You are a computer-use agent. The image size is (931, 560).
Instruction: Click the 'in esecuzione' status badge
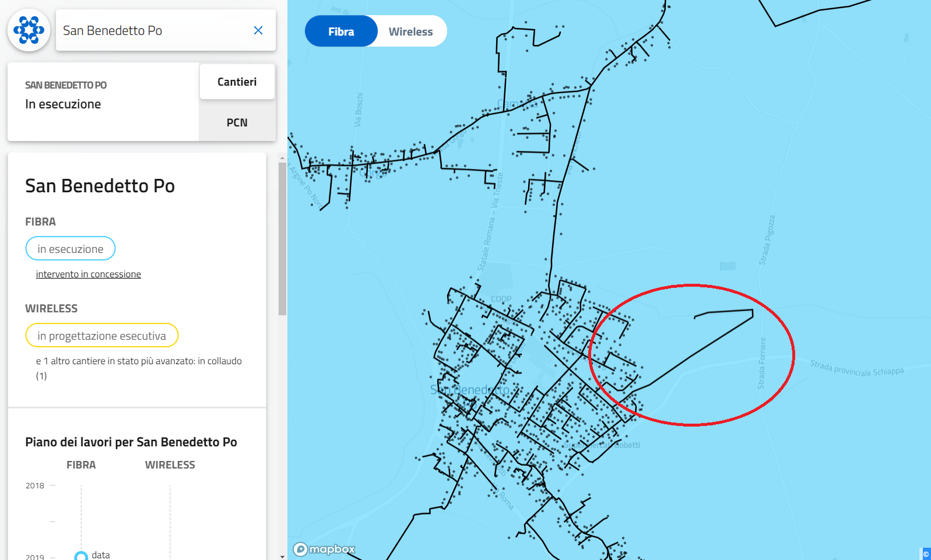[x=71, y=249]
